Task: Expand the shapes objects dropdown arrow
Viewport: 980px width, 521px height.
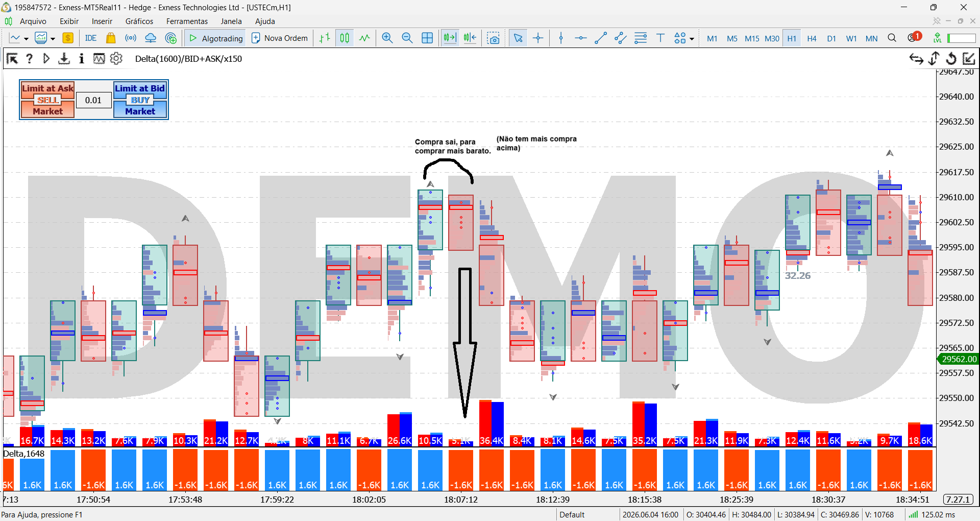Action: click(692, 39)
